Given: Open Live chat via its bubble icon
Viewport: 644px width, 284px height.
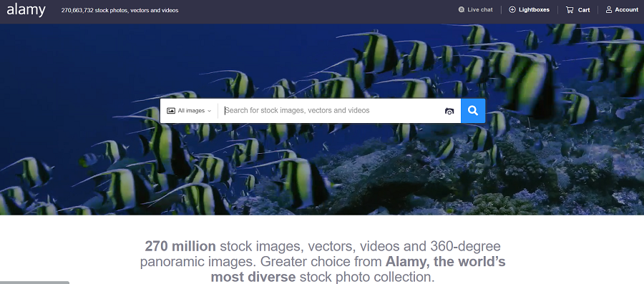Looking at the screenshot, I should click(x=462, y=10).
